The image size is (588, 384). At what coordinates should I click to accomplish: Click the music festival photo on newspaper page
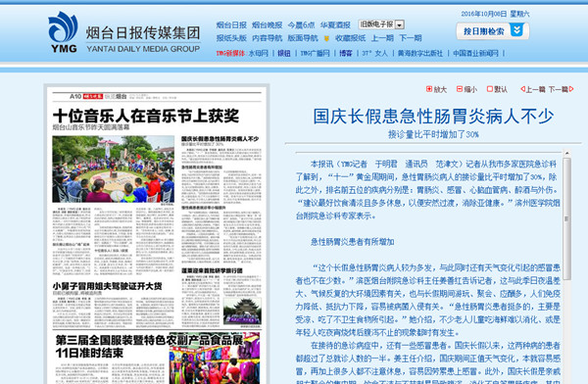(114, 169)
